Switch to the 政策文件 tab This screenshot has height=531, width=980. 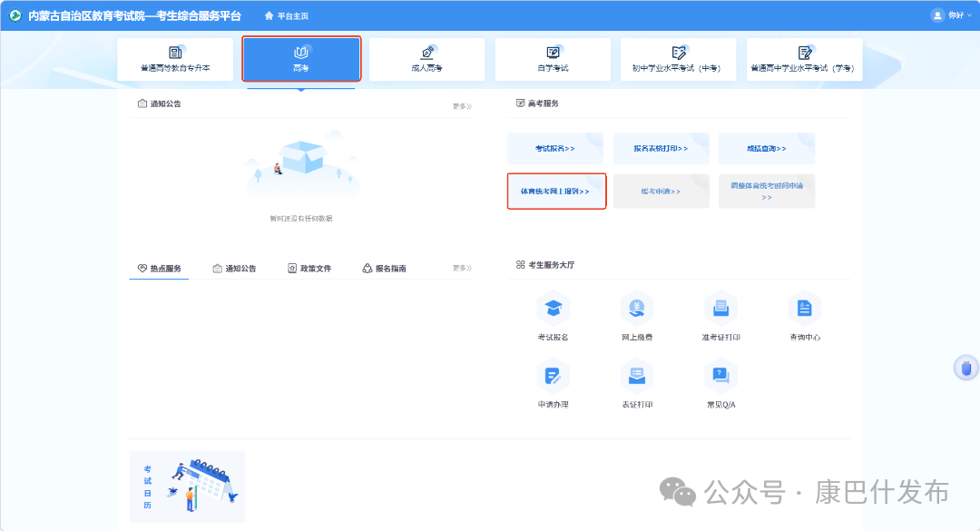pos(309,269)
